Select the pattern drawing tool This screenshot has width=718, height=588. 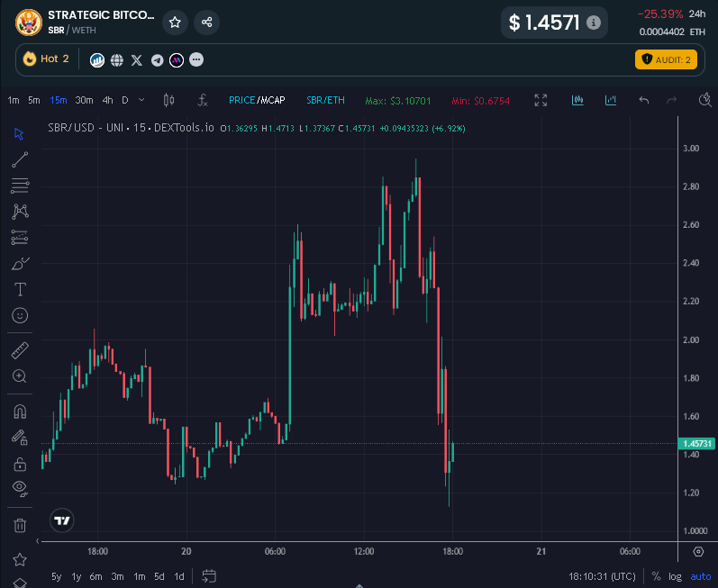20,212
